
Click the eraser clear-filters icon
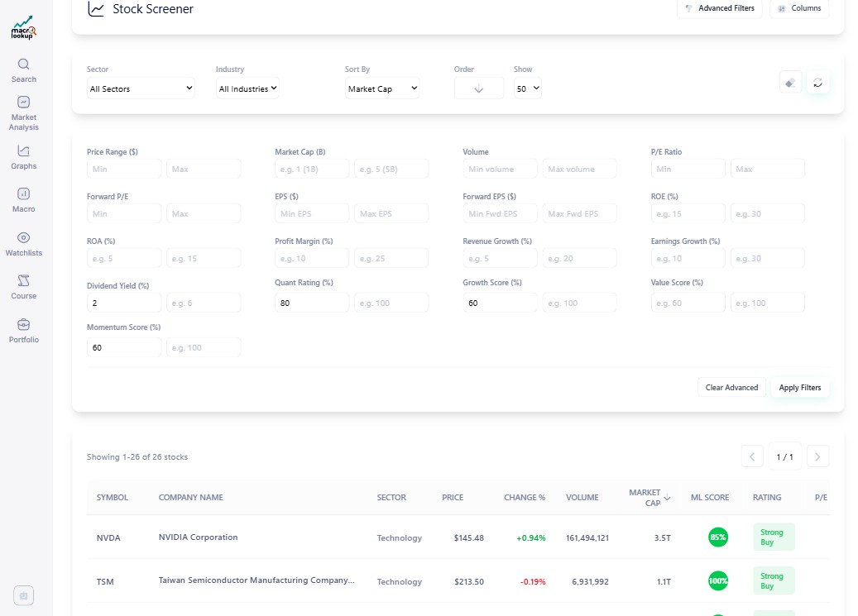coord(790,83)
